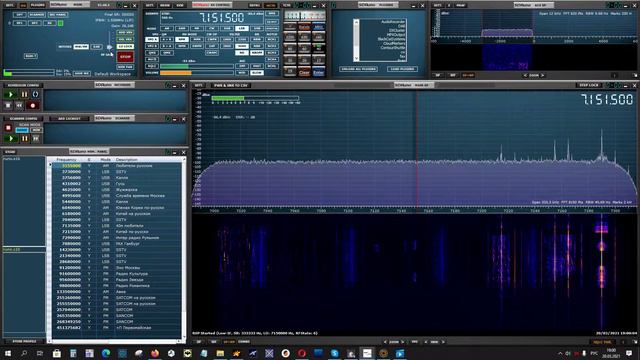Viewport: 640px width, 360px height.
Task: Select AudioRecorder in the plugins list
Action: [393, 22]
